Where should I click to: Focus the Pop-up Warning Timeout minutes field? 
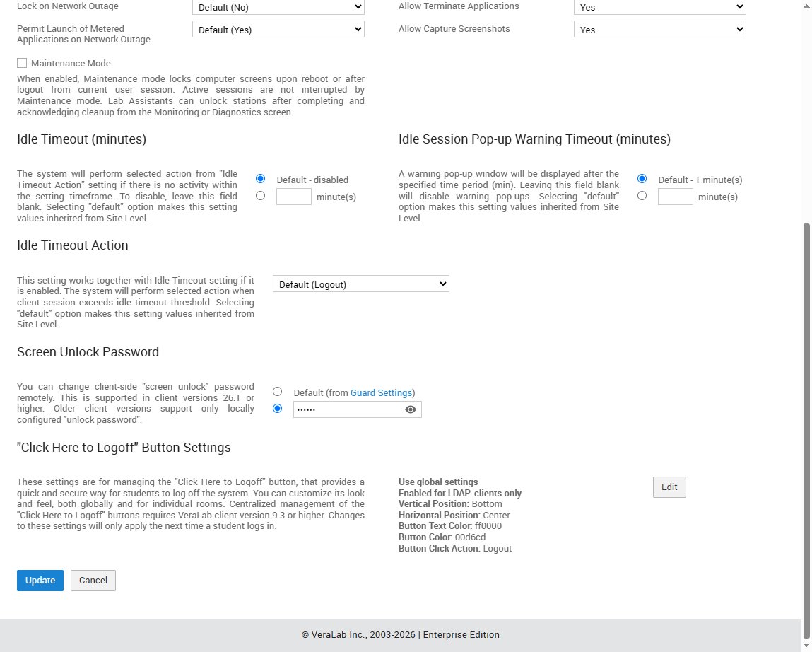(676, 197)
